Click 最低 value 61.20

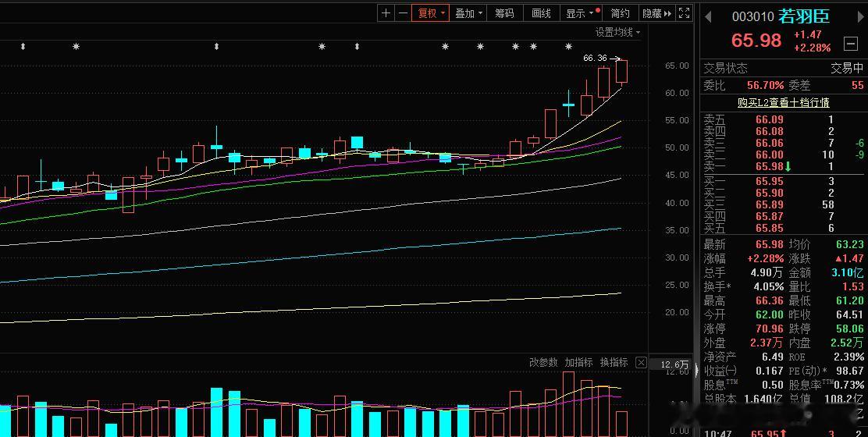pyautogui.click(x=849, y=301)
